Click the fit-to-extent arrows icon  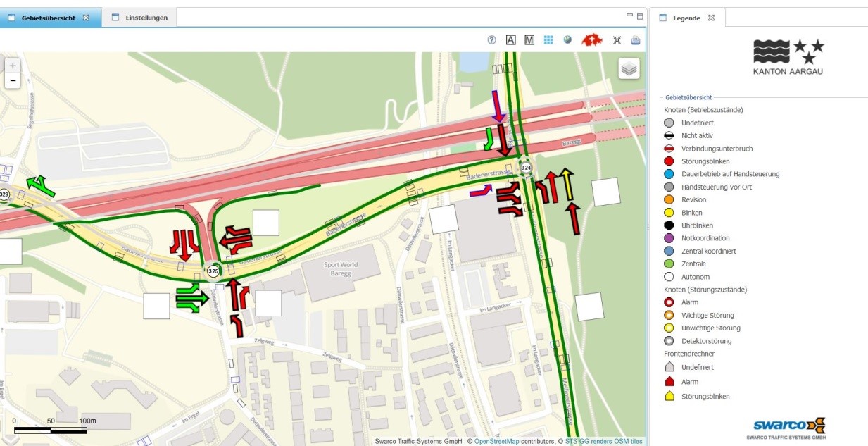click(x=617, y=40)
